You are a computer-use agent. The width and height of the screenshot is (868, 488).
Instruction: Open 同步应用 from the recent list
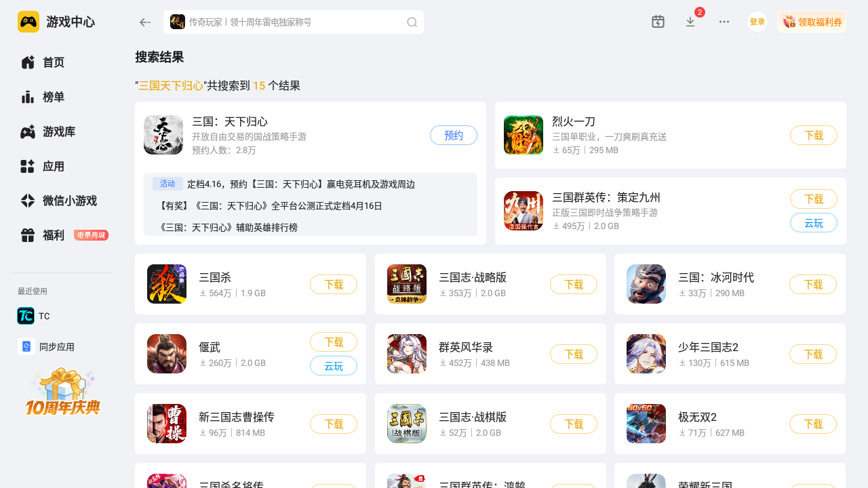pos(46,346)
